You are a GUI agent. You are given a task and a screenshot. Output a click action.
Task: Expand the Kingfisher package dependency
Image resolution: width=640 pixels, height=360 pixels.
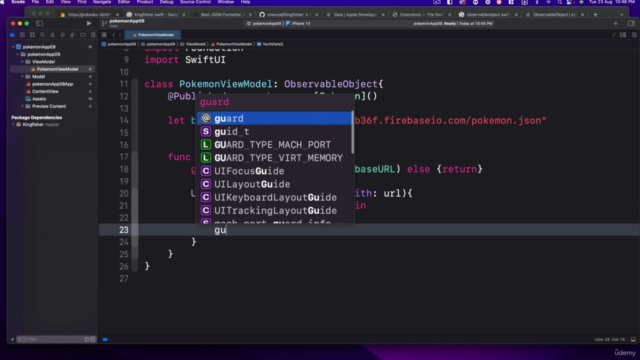13,125
